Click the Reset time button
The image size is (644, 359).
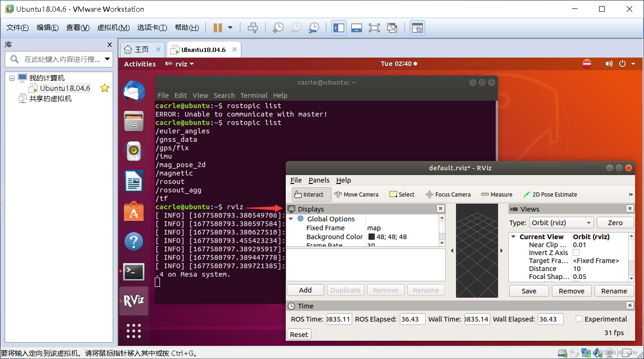(299, 334)
